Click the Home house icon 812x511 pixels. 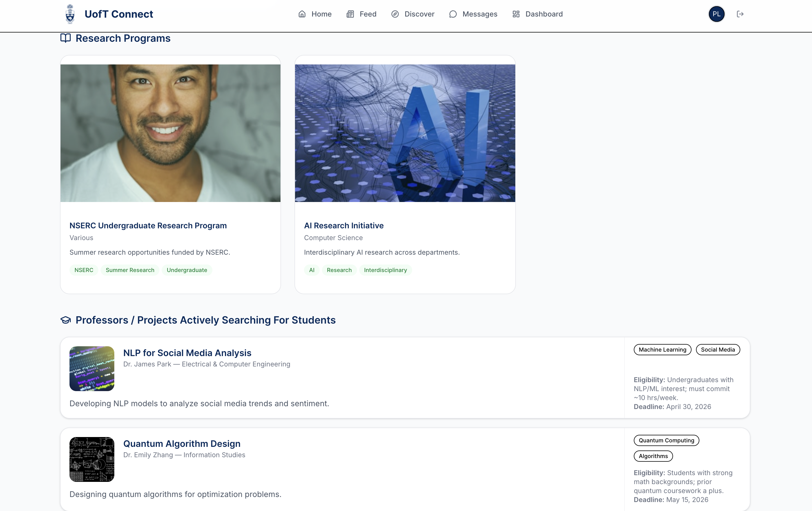[x=302, y=14]
